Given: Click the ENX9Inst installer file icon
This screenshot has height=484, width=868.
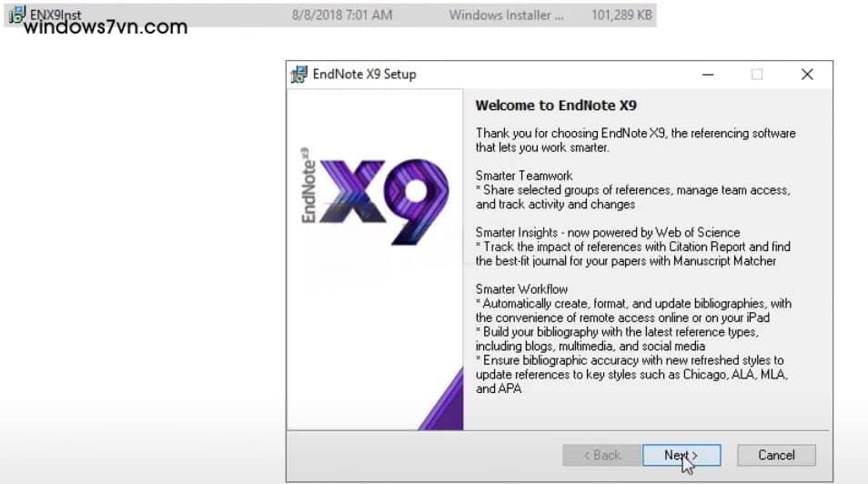Looking at the screenshot, I should (x=17, y=15).
